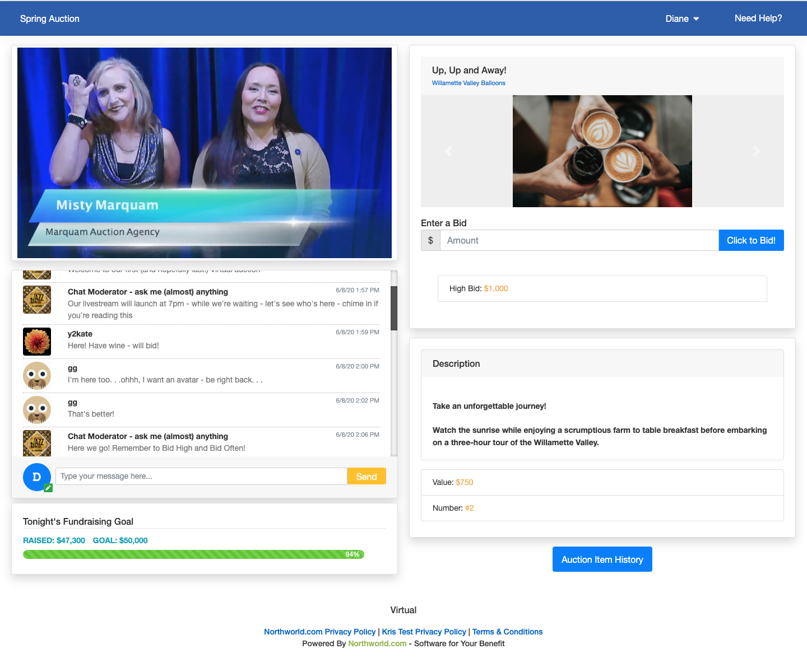The image size is (807, 672).
Task: Click the item Number #2 value
Action: 470,508
